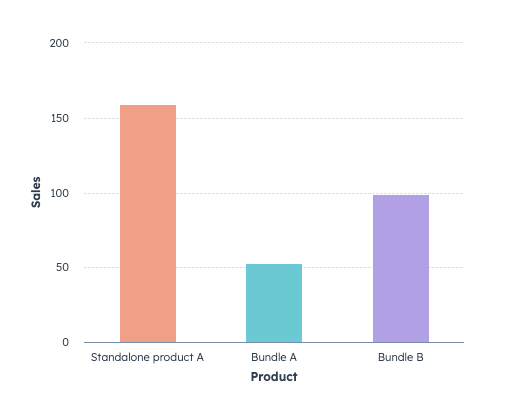This screenshot has height=406, width=517.
Task: Click the 50 y-axis tick label
Action: point(62,267)
